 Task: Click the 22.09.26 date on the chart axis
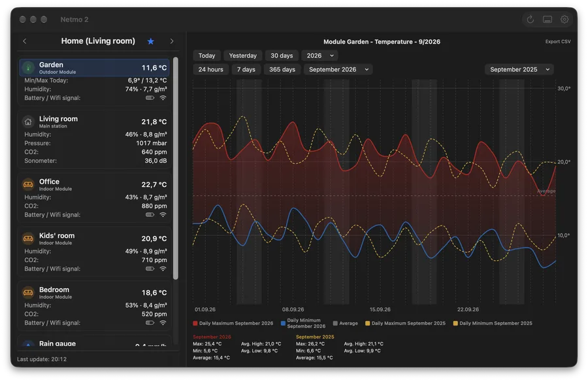[x=468, y=309]
